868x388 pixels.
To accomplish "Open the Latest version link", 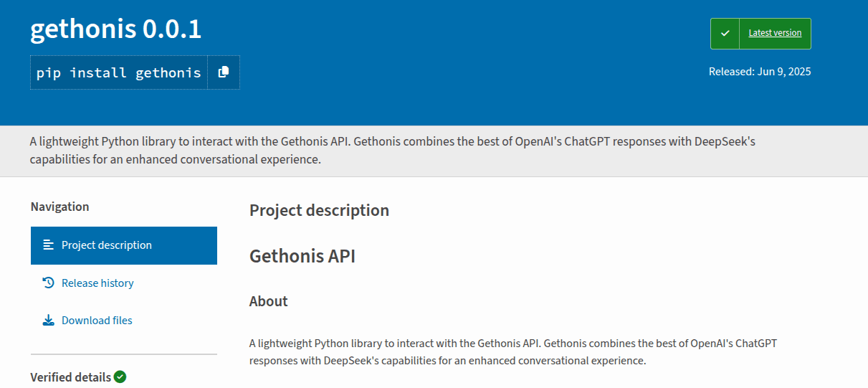I will point(775,33).
